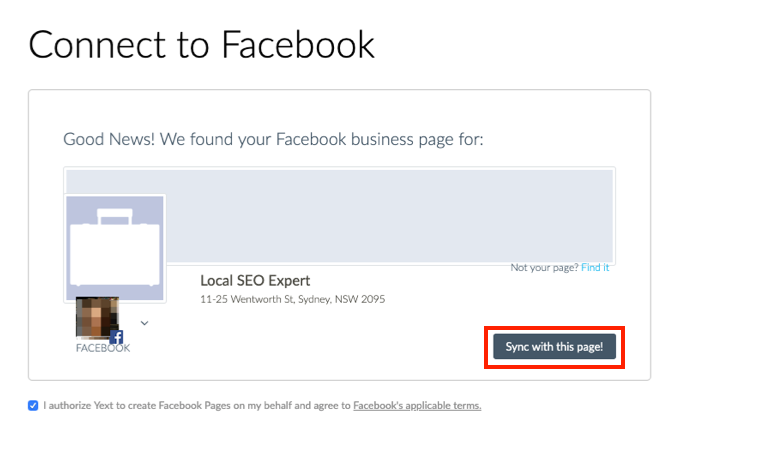Select the pixelated user avatar thumbnail
The image size is (762, 461).
[97, 317]
